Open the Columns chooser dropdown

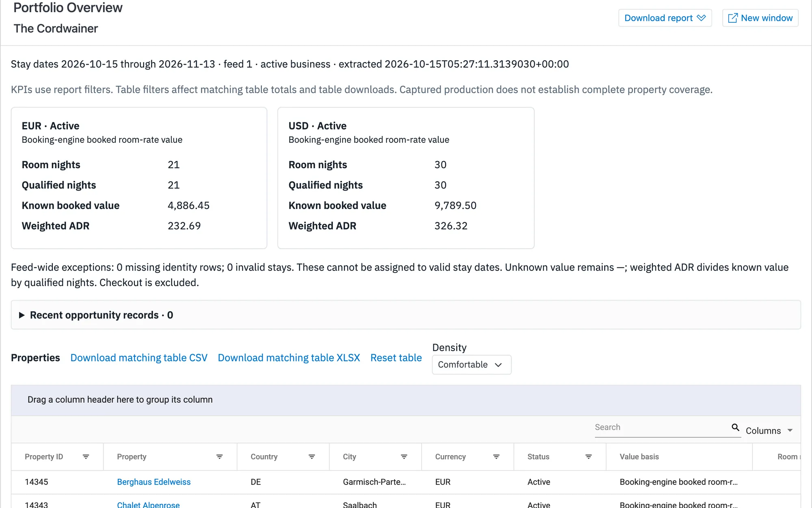[769, 430]
